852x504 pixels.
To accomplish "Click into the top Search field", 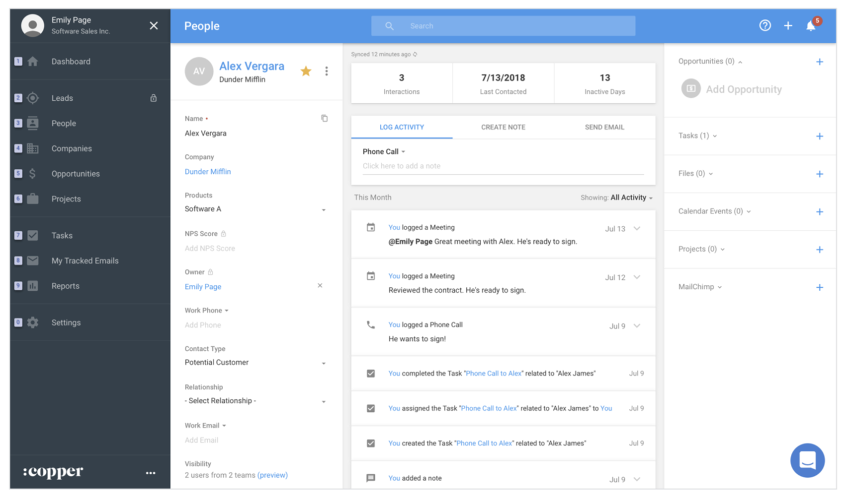I will [x=503, y=26].
